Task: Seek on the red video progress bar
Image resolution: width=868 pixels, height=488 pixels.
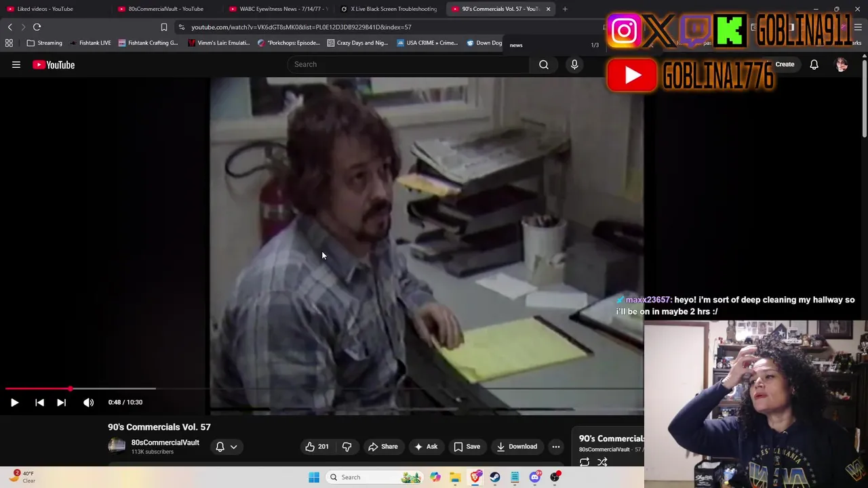Action: coord(324,388)
